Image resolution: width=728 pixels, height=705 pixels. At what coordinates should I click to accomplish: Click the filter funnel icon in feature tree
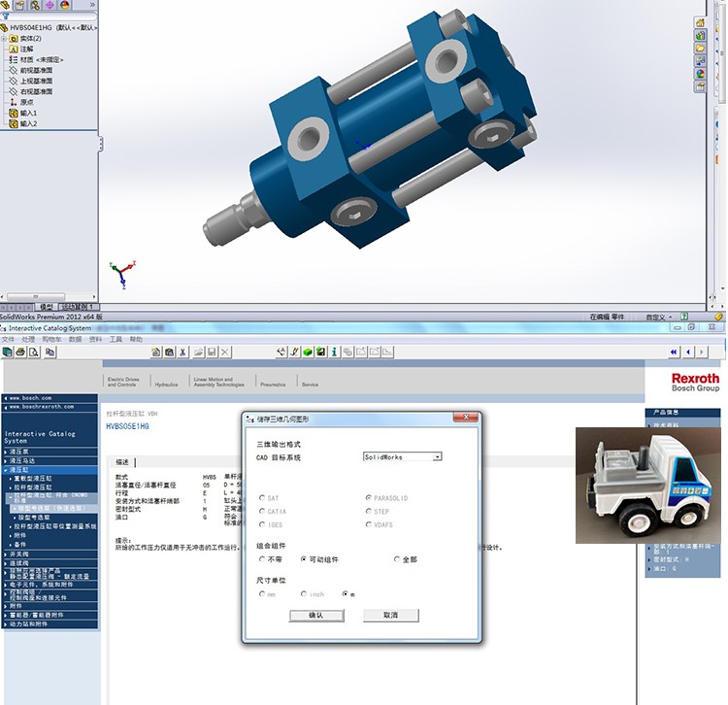click(6, 17)
